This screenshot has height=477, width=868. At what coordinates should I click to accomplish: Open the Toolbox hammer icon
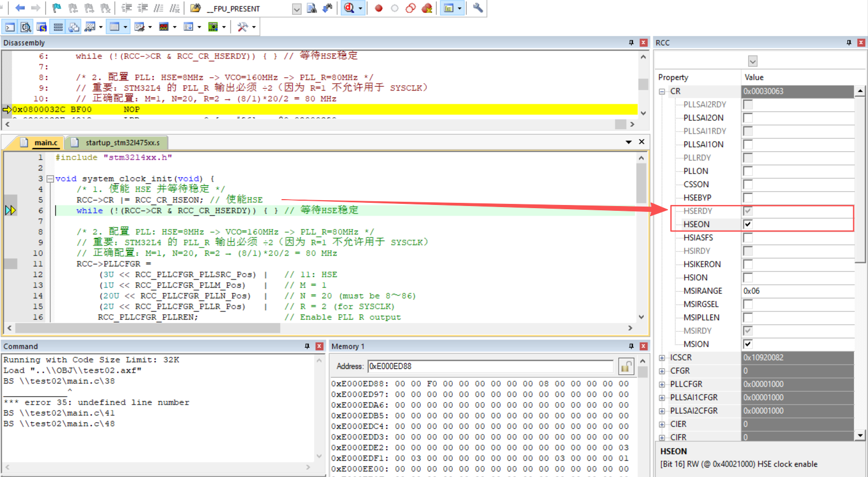(242, 27)
